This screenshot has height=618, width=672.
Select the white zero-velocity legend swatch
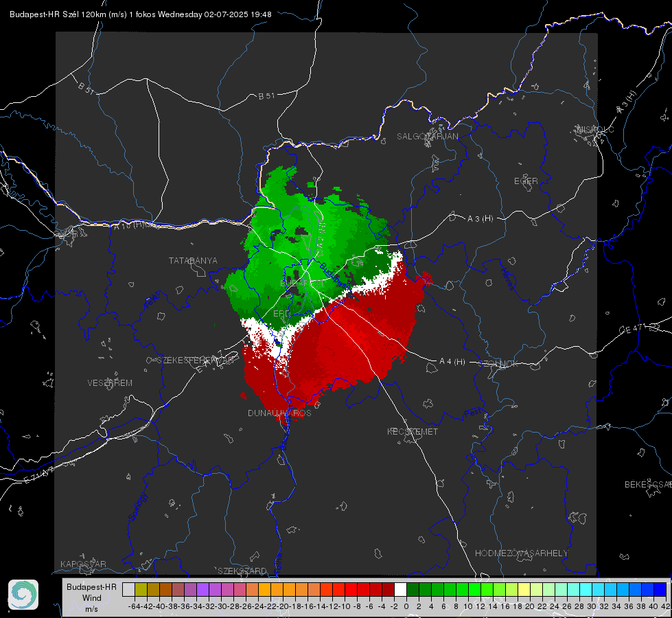[400, 589]
